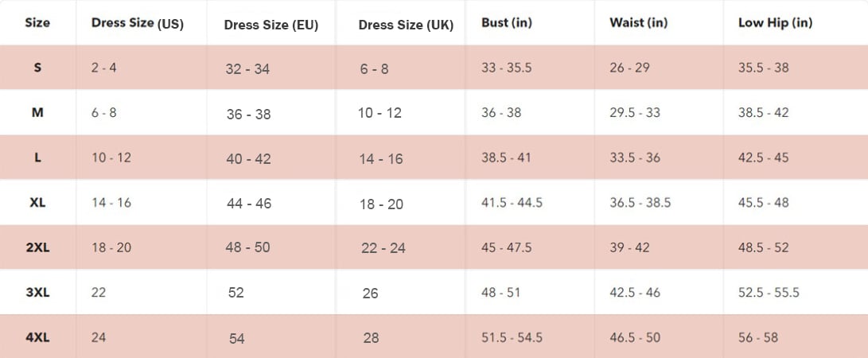The height and width of the screenshot is (358, 868).
Task: Click the UK dress size 22 - 24 cell
Action: [x=383, y=248]
